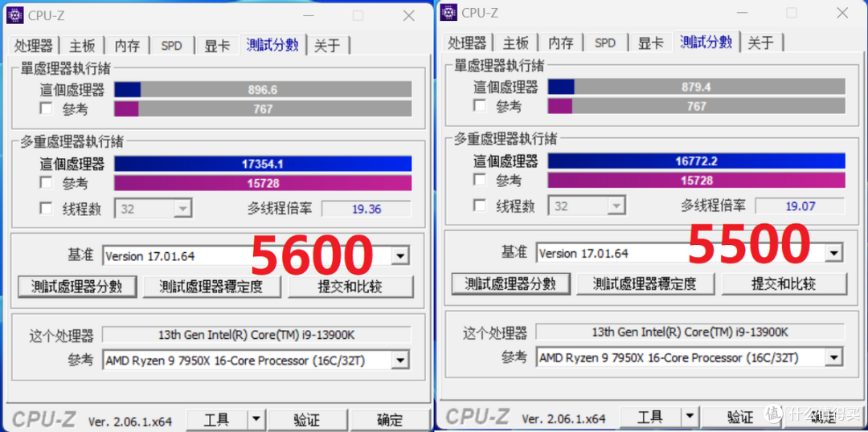Expand 工具 arrow menu in left window

click(256, 420)
